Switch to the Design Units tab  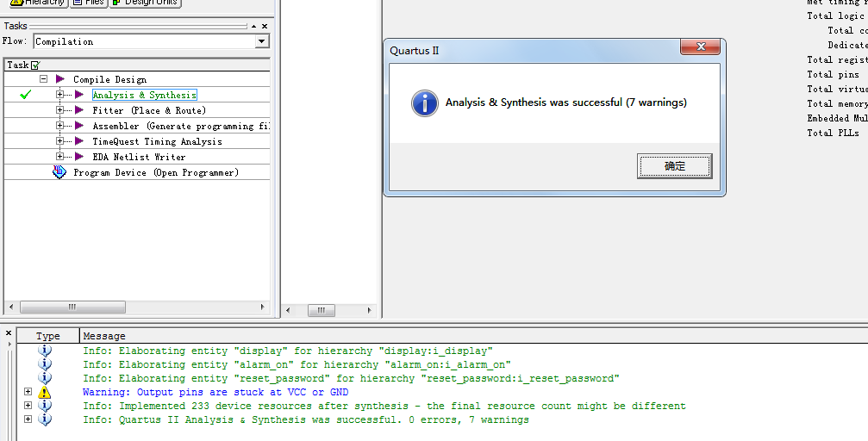click(x=144, y=3)
